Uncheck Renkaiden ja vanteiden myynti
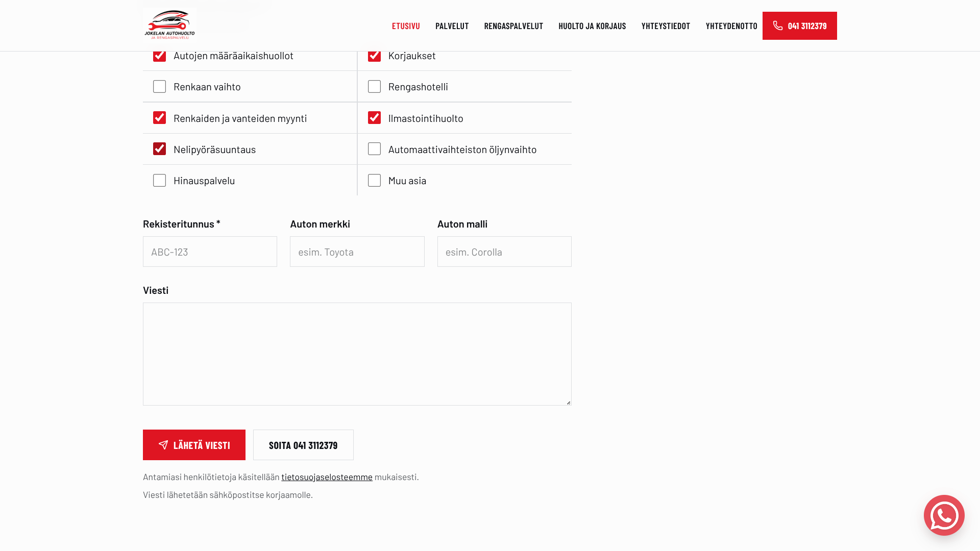 pos(159,118)
